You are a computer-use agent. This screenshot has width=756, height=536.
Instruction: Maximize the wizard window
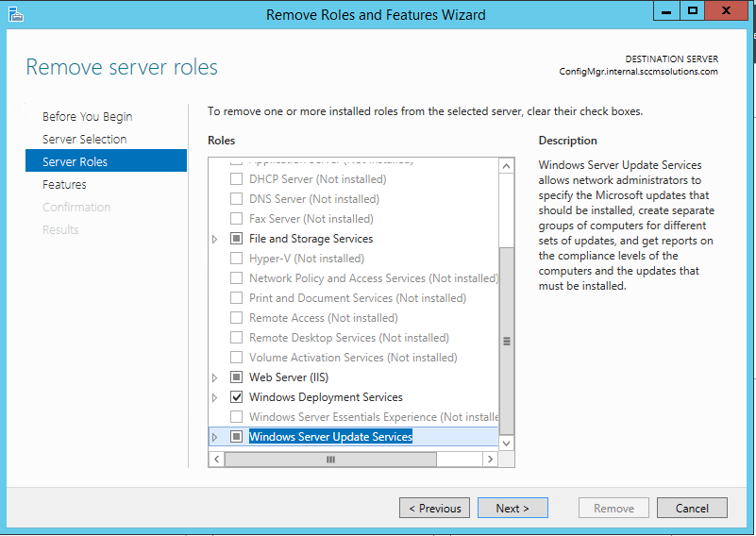pyautogui.click(x=692, y=10)
